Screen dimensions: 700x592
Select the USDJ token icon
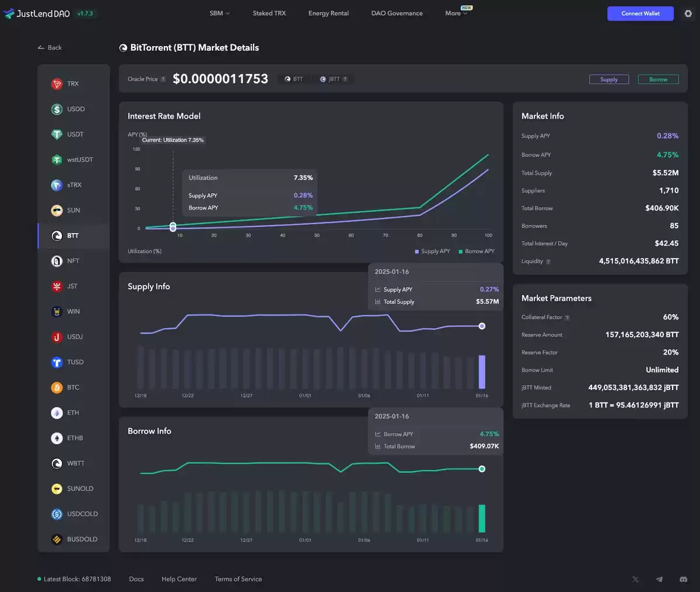(57, 337)
